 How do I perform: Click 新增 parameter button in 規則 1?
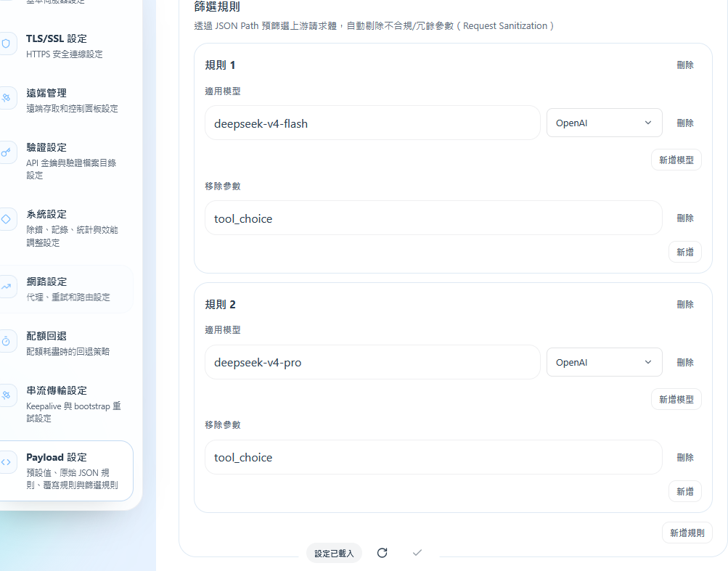pos(685,252)
